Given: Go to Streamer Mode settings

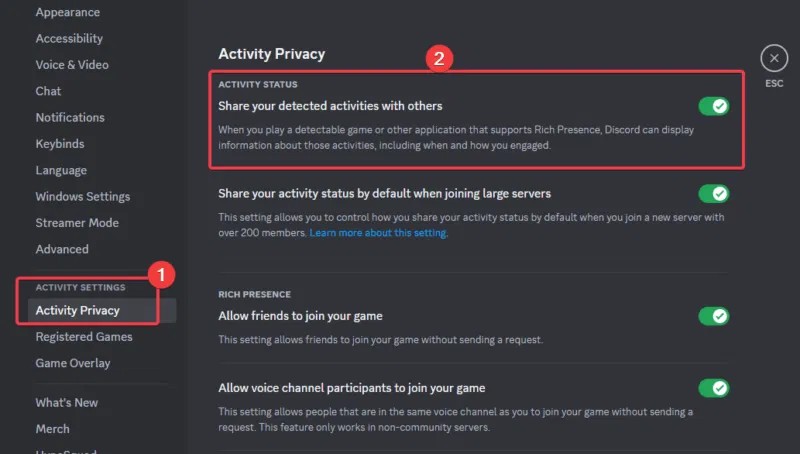Looking at the screenshot, I should pyautogui.click(x=77, y=223).
